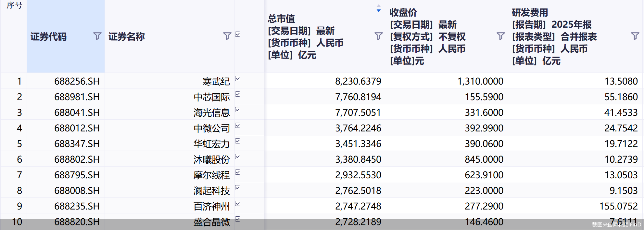
Task: Click the stock name 寒武纪
Action: coord(216,81)
